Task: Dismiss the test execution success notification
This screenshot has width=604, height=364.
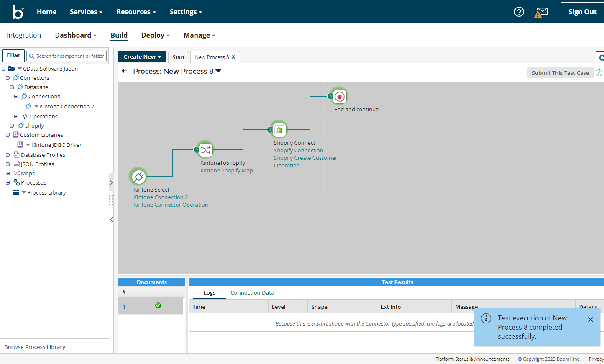Action: [x=591, y=320]
